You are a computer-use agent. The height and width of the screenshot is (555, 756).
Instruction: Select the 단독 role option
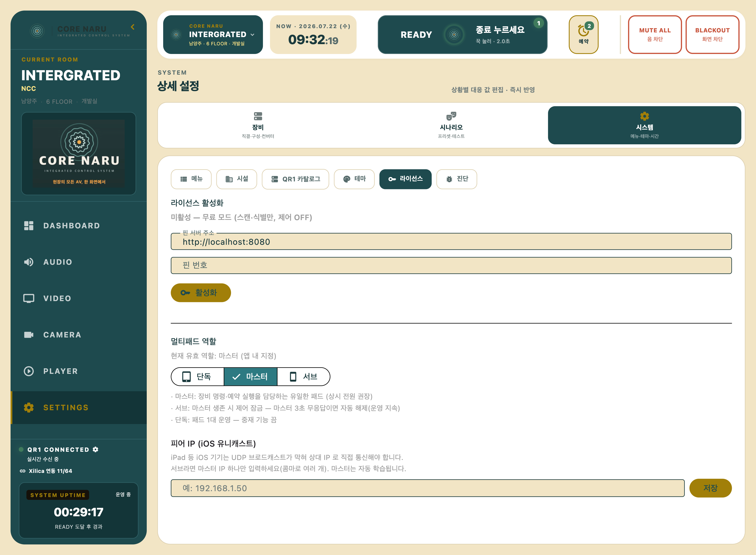click(198, 377)
